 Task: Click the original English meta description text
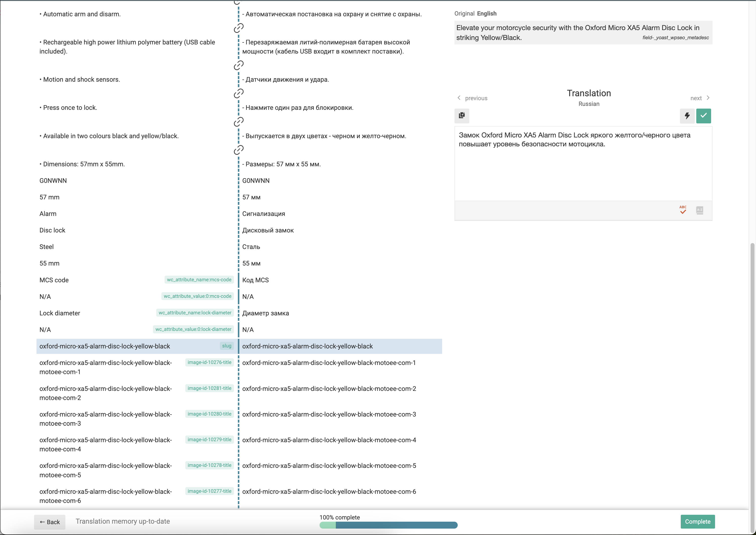pyautogui.click(x=578, y=33)
